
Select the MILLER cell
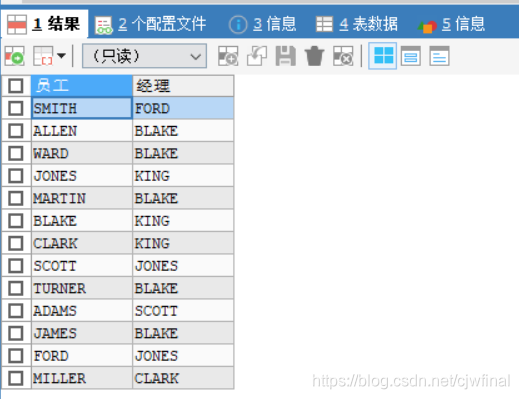82,378
